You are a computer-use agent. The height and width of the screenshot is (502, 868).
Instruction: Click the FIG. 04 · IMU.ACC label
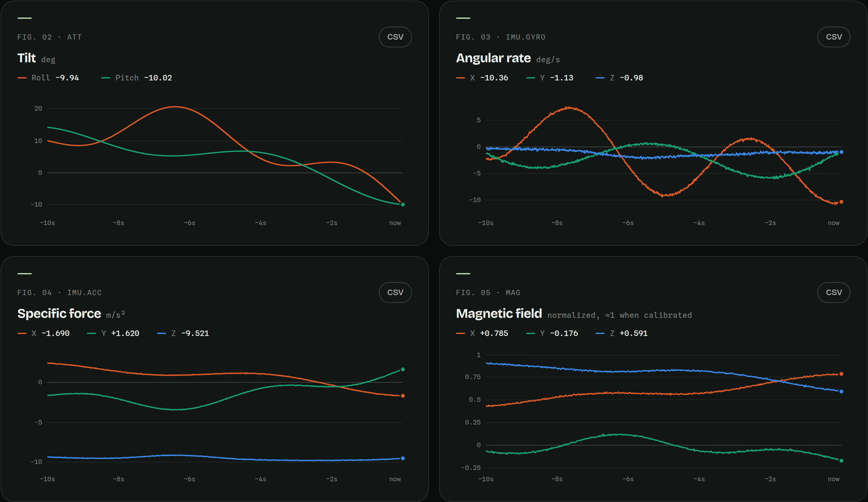point(60,293)
